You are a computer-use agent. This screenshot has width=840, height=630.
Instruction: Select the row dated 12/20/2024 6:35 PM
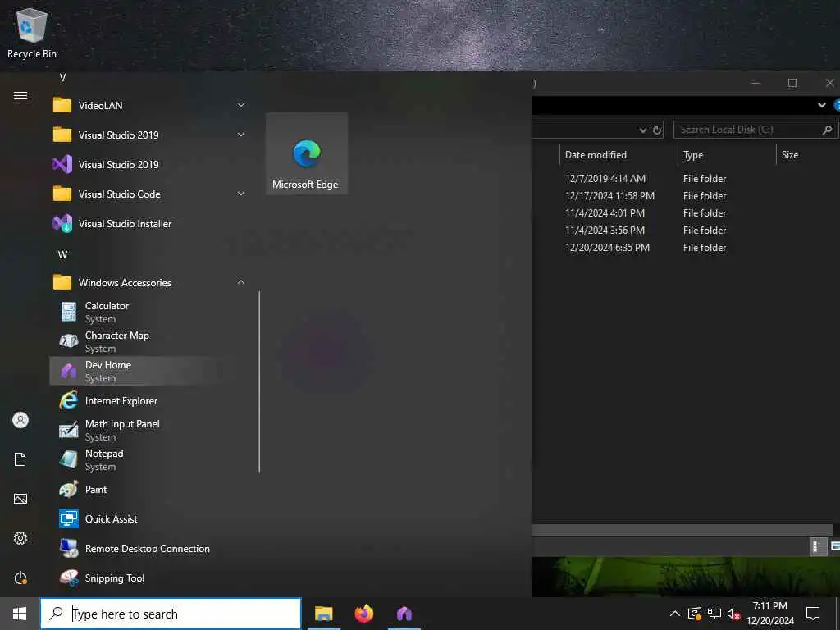click(x=686, y=247)
